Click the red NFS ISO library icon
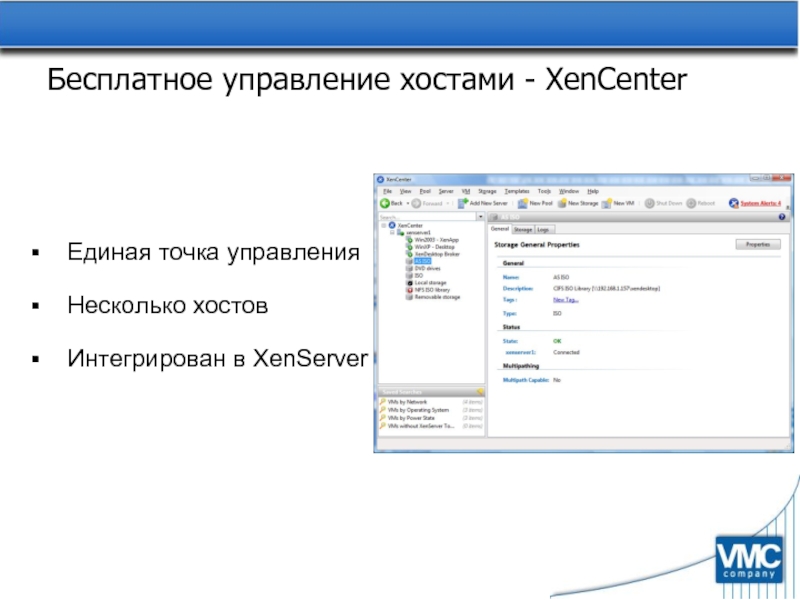The image size is (800, 600). coord(409,289)
